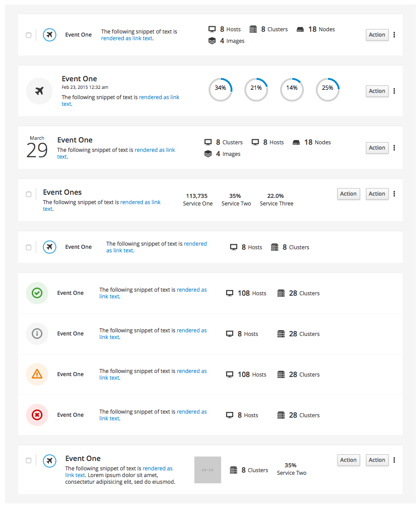Viewport: 420px width, 507px height.
Task: Click the Clusters icon showing 8 Clusters
Action: point(253,29)
